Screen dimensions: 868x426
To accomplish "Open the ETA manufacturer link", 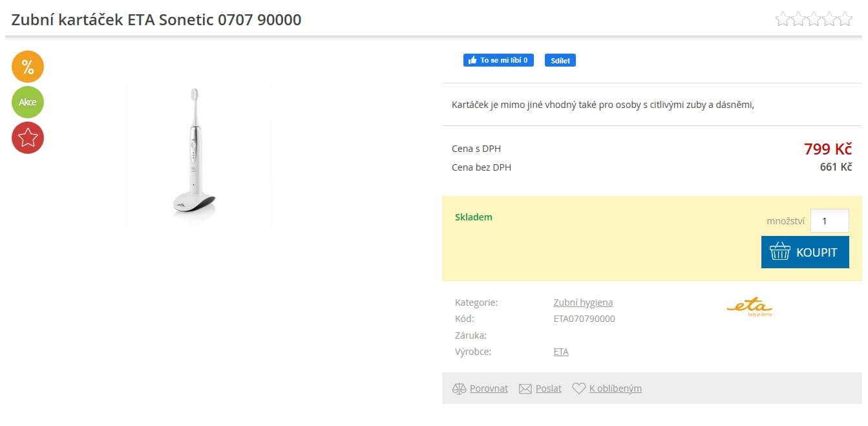I will pyautogui.click(x=561, y=352).
